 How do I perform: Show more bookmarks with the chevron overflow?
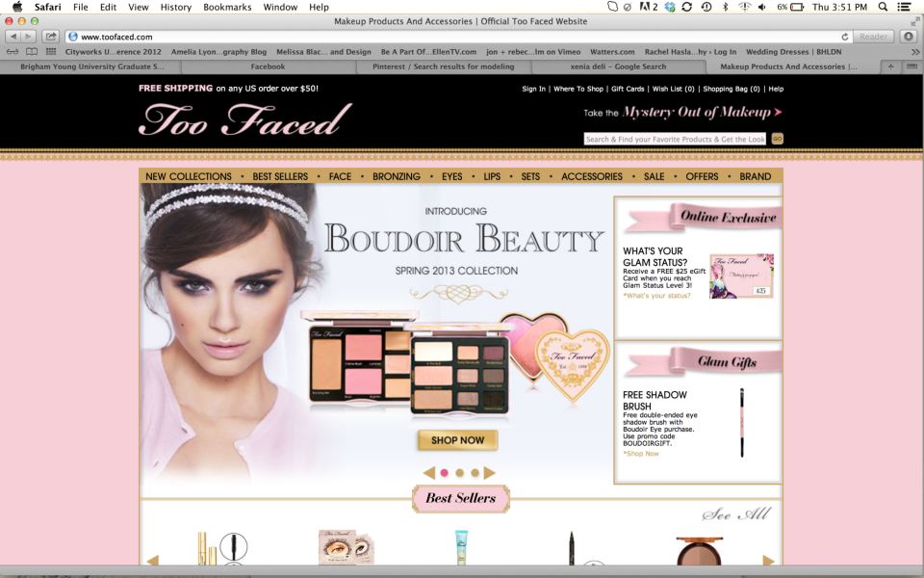coord(915,52)
